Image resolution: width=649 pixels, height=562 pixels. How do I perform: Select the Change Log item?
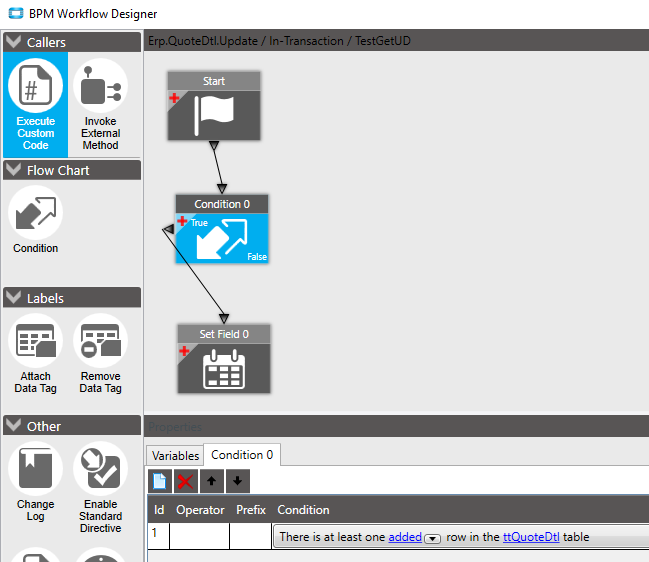(36, 482)
